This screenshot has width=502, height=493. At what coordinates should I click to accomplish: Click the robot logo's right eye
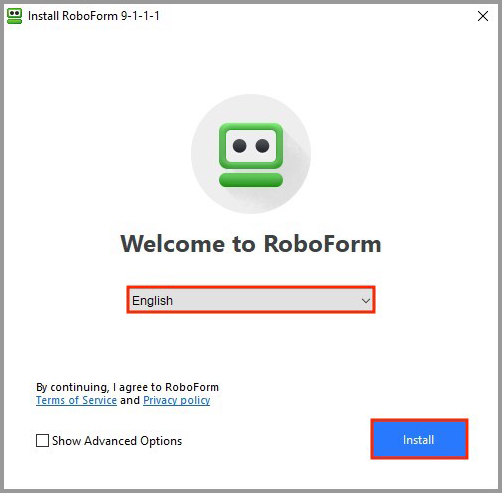pyautogui.click(x=262, y=146)
